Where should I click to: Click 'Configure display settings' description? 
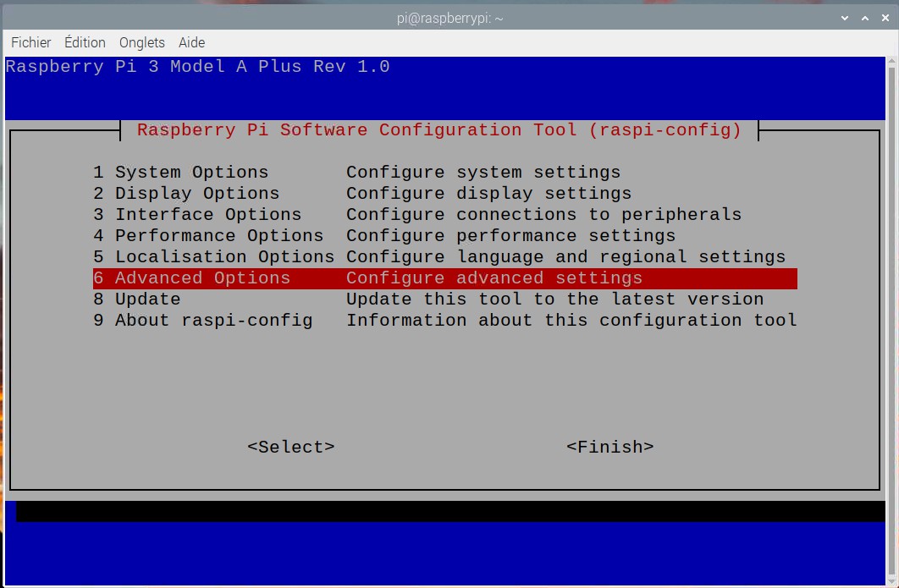488,193
